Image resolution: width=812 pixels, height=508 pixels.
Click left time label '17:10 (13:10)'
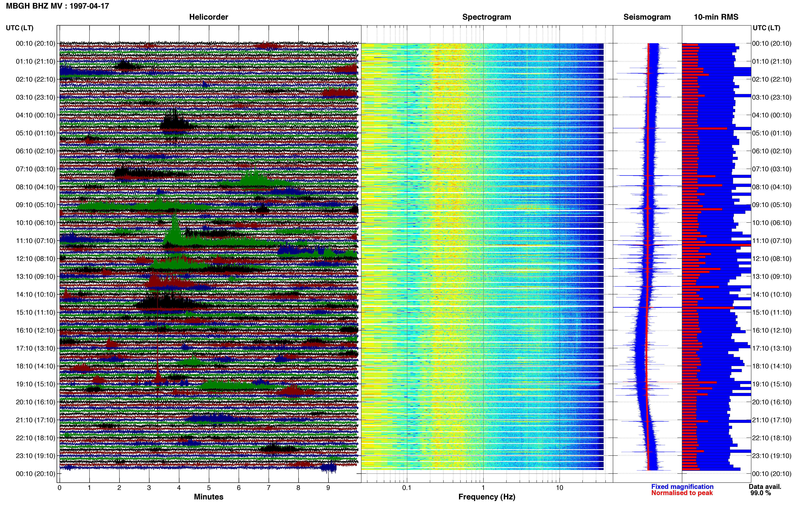pos(36,348)
